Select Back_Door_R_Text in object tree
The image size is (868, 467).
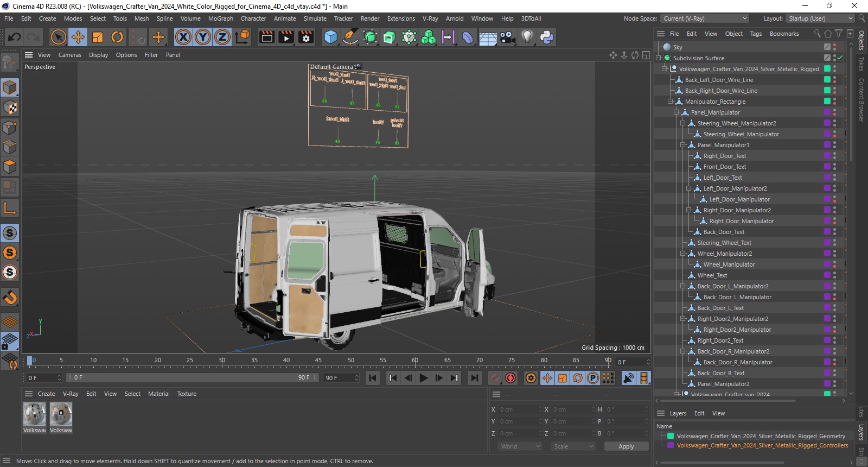(721, 373)
